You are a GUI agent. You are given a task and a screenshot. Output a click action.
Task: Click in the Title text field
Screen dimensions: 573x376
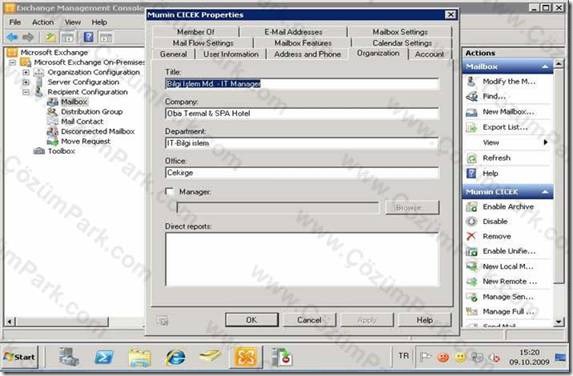click(x=302, y=84)
